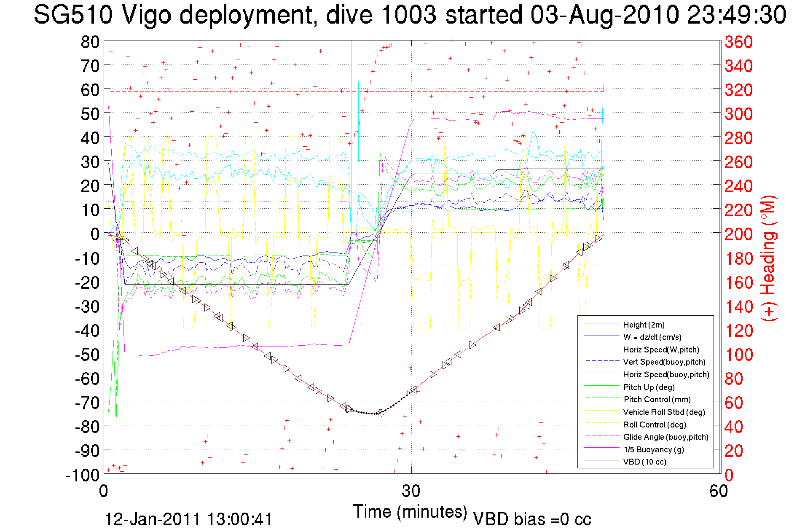
Task: Click the red Heading (°M) right axis label
Action: pos(769,258)
